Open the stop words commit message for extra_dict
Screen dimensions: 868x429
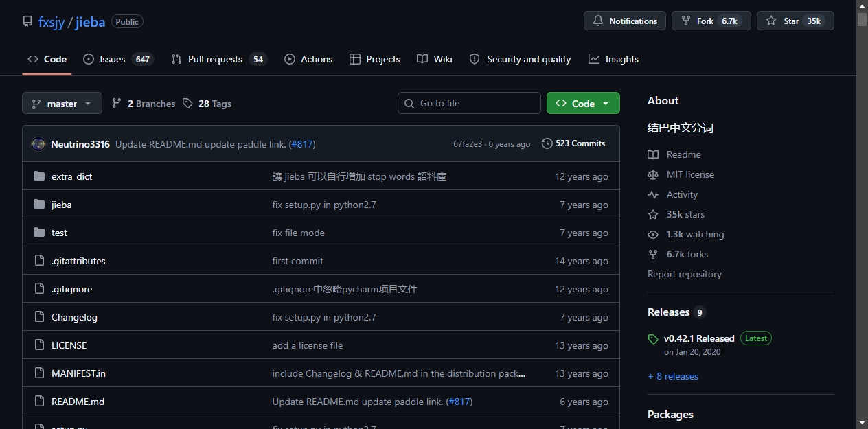pyautogui.click(x=359, y=176)
